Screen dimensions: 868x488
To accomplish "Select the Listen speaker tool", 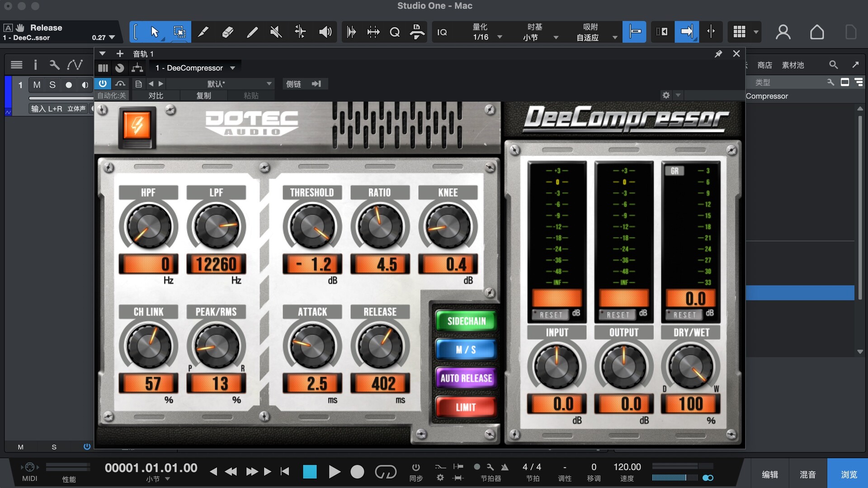I will pos(325,32).
